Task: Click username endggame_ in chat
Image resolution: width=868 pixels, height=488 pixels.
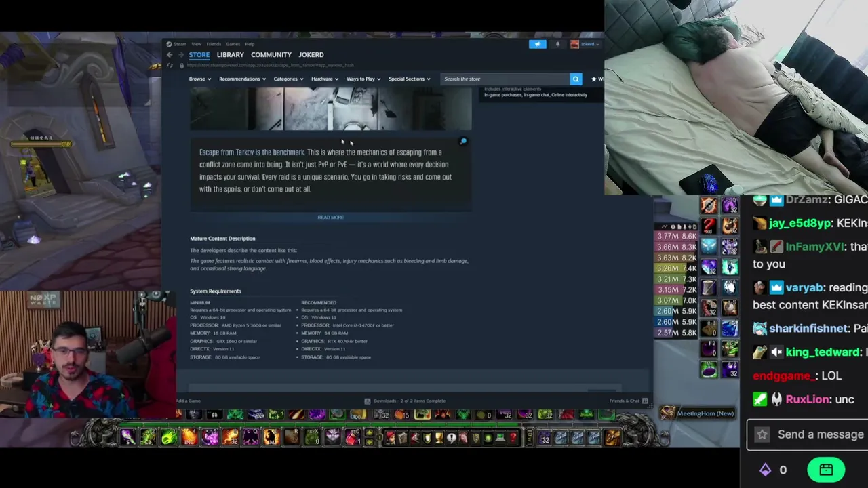Action: click(782, 376)
